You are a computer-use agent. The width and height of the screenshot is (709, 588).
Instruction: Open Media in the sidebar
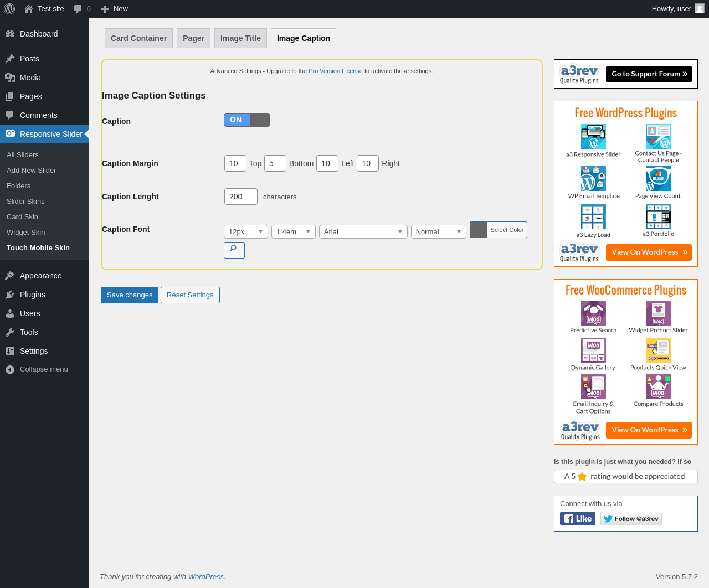tap(44, 78)
